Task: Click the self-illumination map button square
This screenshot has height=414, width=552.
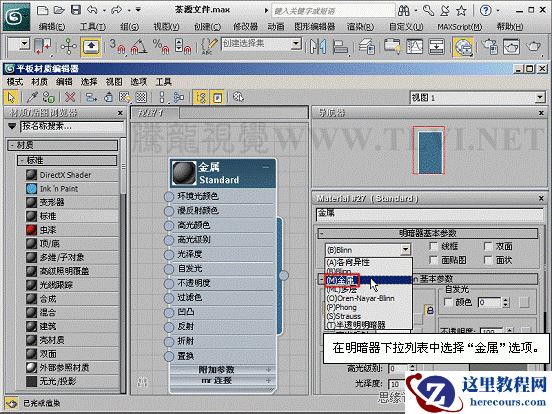Action: (x=524, y=302)
